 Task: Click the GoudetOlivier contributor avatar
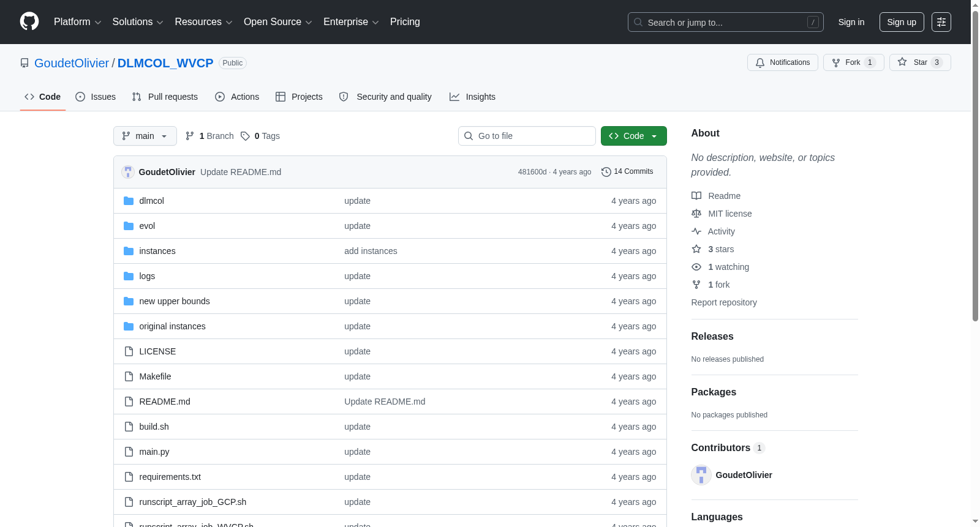pos(701,475)
